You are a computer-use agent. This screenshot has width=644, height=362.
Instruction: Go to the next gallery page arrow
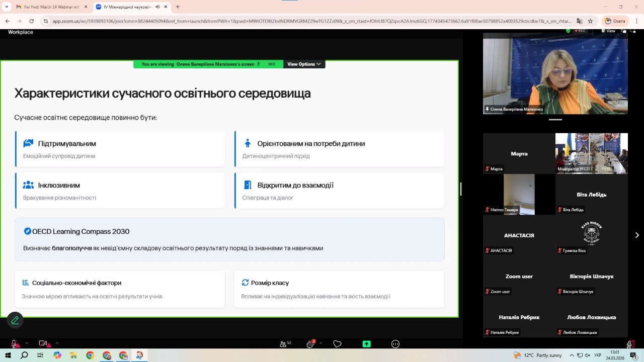pyautogui.click(x=637, y=234)
